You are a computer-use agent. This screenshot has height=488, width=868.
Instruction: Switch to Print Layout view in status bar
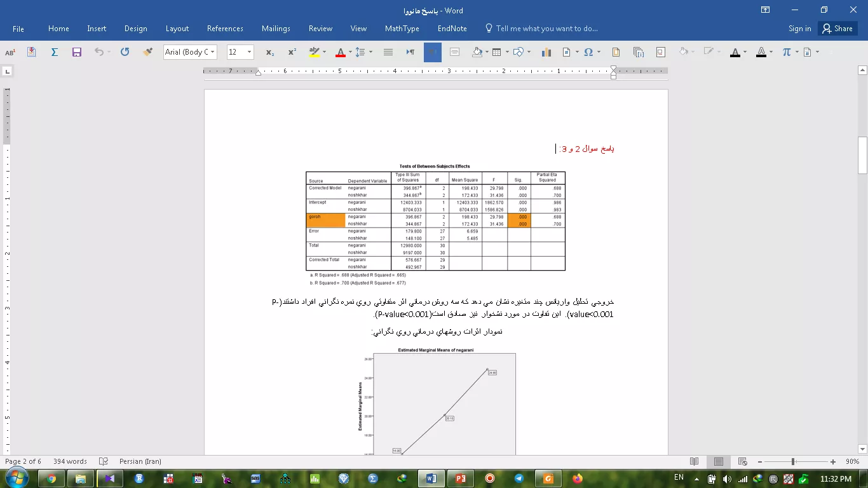(718, 462)
